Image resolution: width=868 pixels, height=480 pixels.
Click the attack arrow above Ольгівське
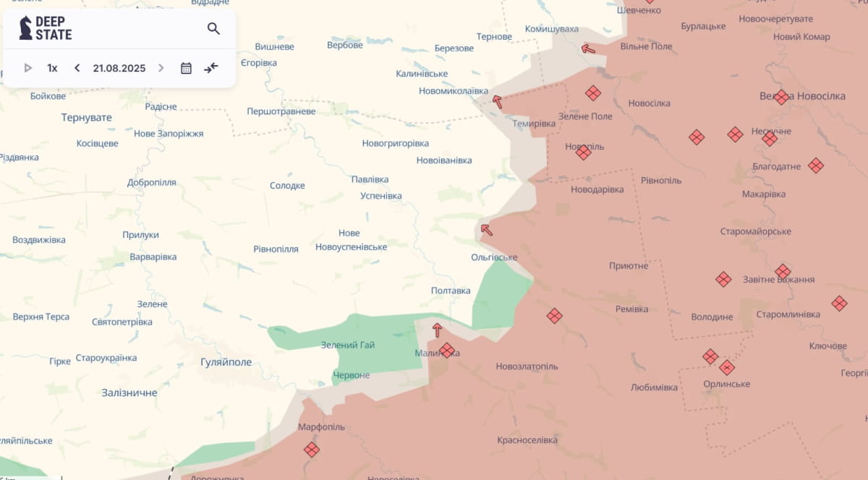click(487, 230)
